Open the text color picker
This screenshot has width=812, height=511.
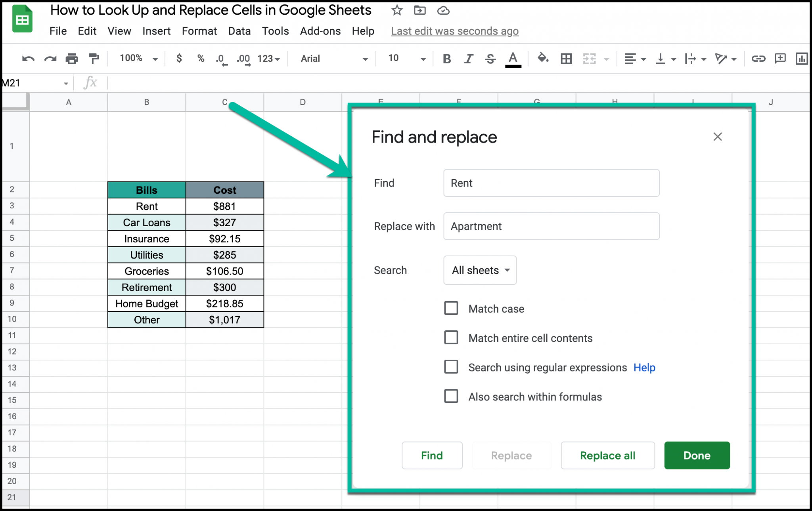(513, 59)
